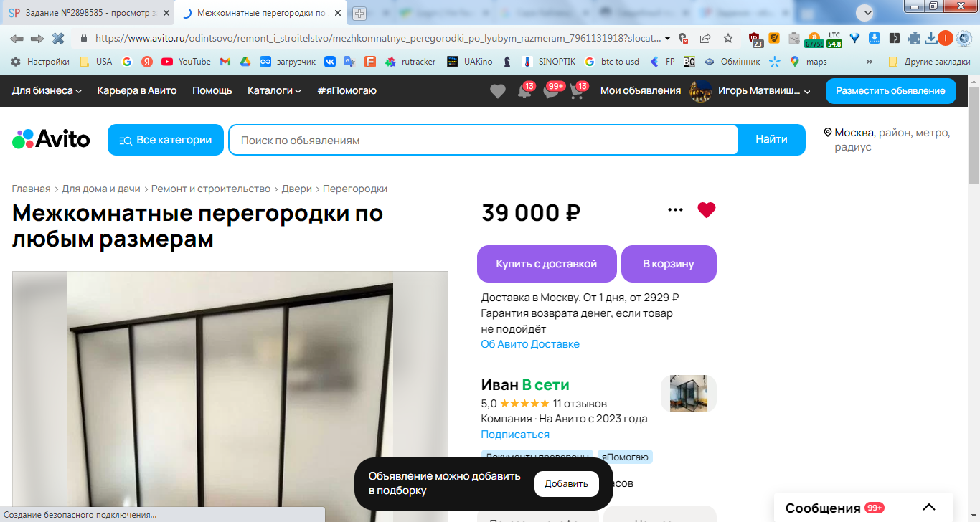The width and height of the screenshot is (980, 522).
Task: Open uBlock Origin extension showing 23
Action: pyautogui.click(x=755, y=39)
